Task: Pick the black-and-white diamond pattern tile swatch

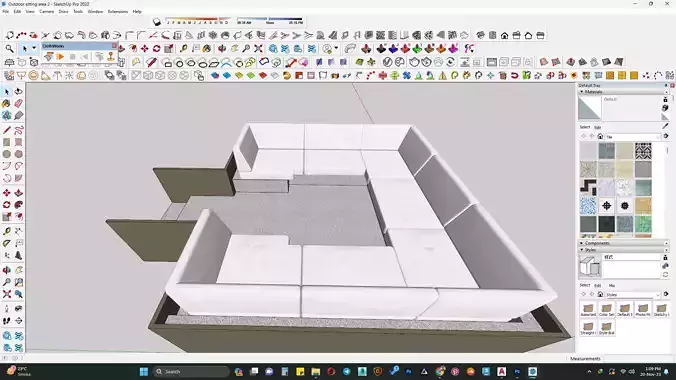Action: (x=643, y=151)
